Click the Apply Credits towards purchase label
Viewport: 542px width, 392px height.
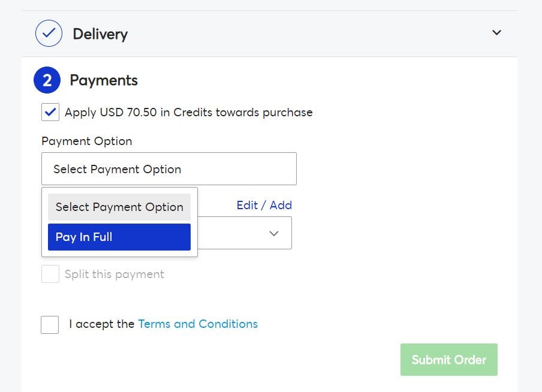click(189, 112)
